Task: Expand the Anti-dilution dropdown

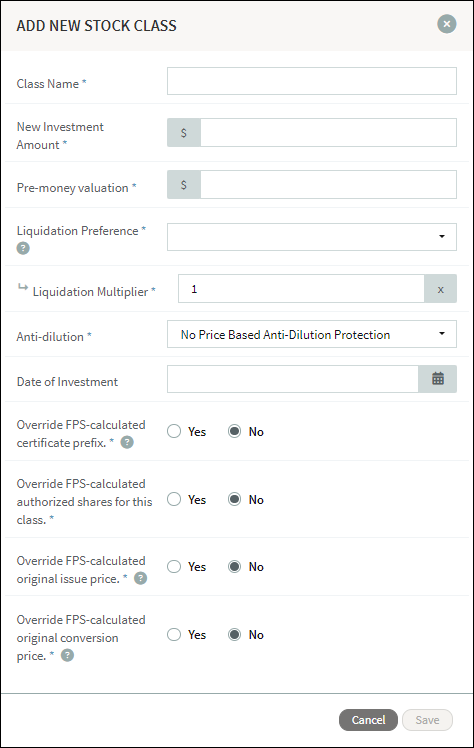Action: (312, 334)
